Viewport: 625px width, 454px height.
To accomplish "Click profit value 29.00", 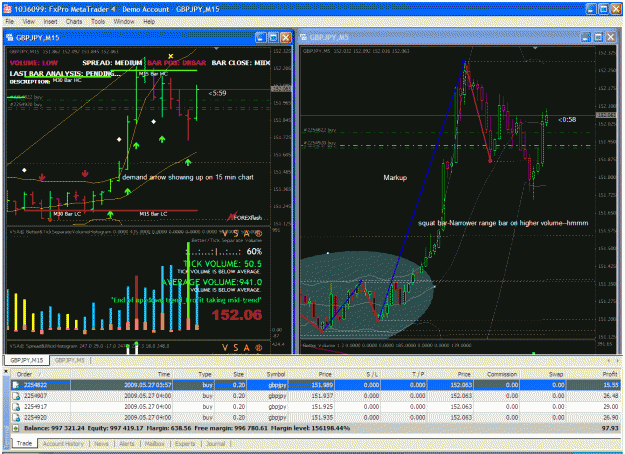I will [x=610, y=407].
